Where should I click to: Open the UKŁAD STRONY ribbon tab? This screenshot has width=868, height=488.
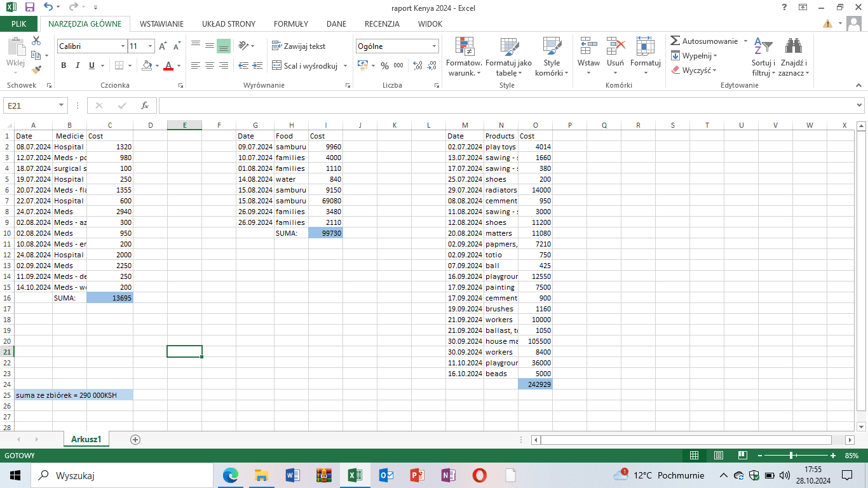(229, 24)
